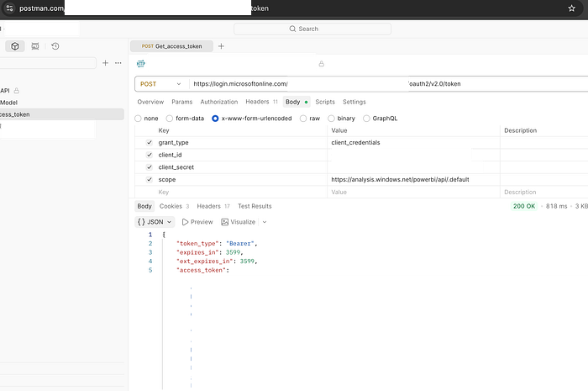The width and height of the screenshot is (588, 391).
Task: Click the 200 OK status badge
Action: (524, 206)
